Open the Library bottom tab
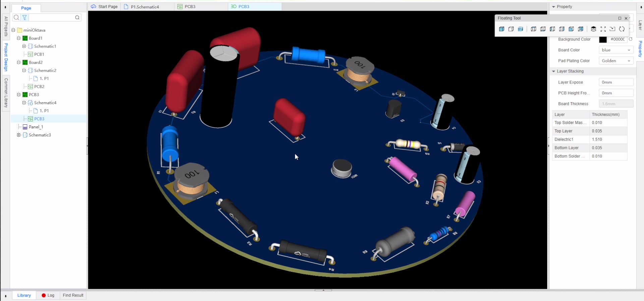The height and width of the screenshot is (301, 644). (x=24, y=295)
